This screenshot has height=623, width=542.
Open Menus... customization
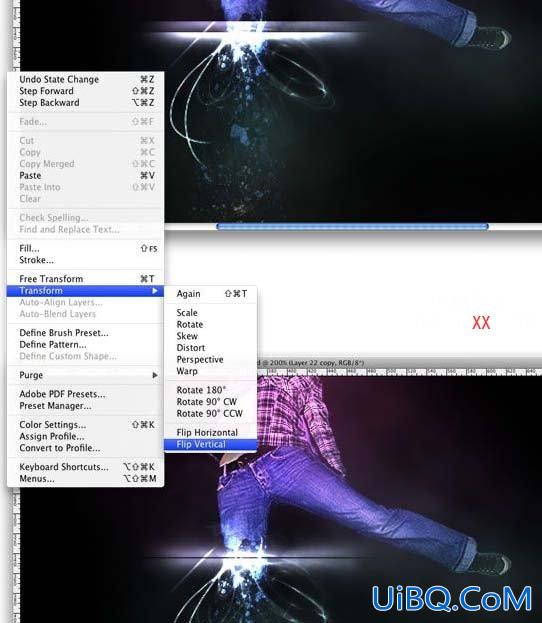coord(85,478)
